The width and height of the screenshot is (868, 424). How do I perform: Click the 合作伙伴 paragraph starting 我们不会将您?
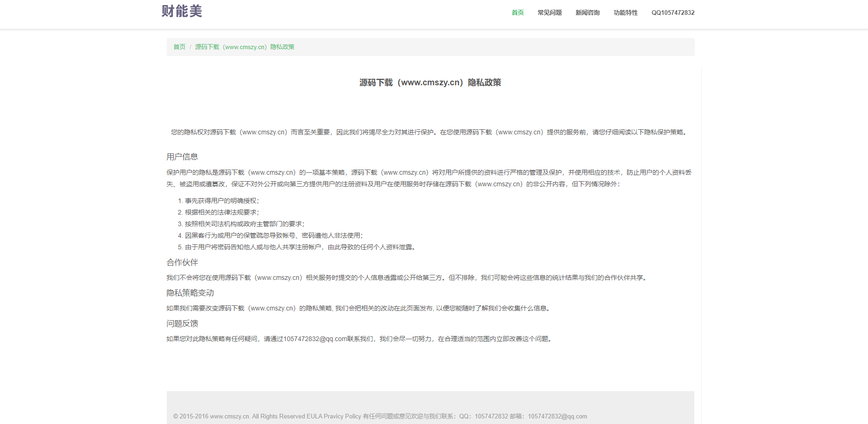click(x=408, y=278)
